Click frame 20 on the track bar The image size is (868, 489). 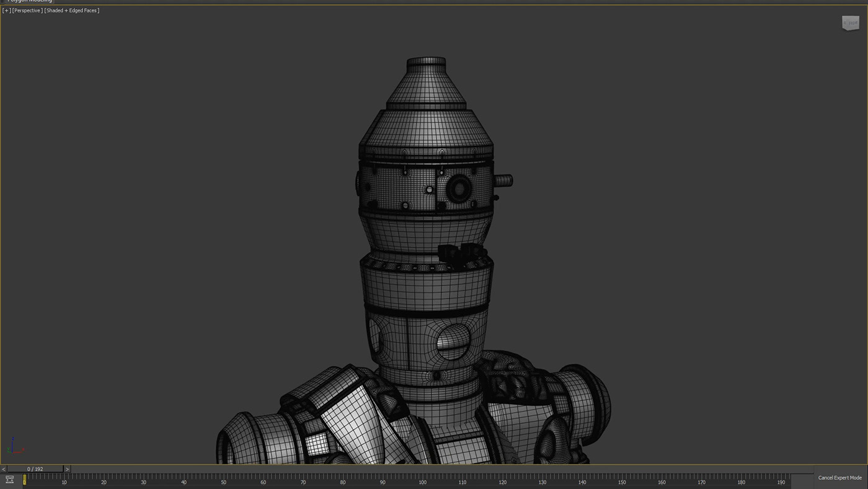click(104, 482)
